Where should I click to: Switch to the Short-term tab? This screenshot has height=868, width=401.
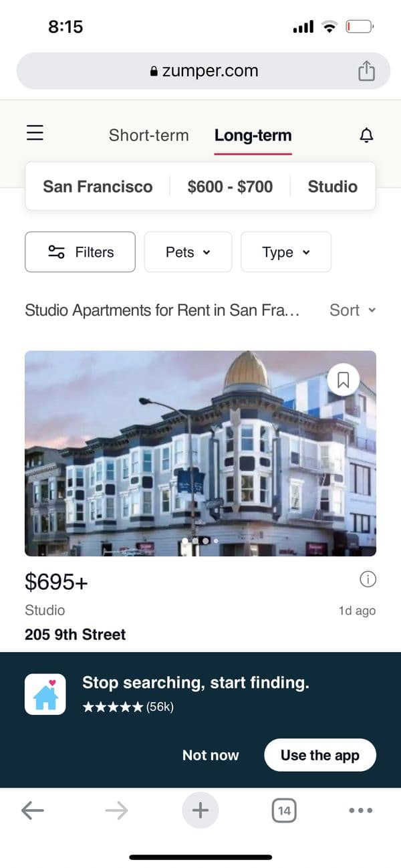click(x=148, y=135)
